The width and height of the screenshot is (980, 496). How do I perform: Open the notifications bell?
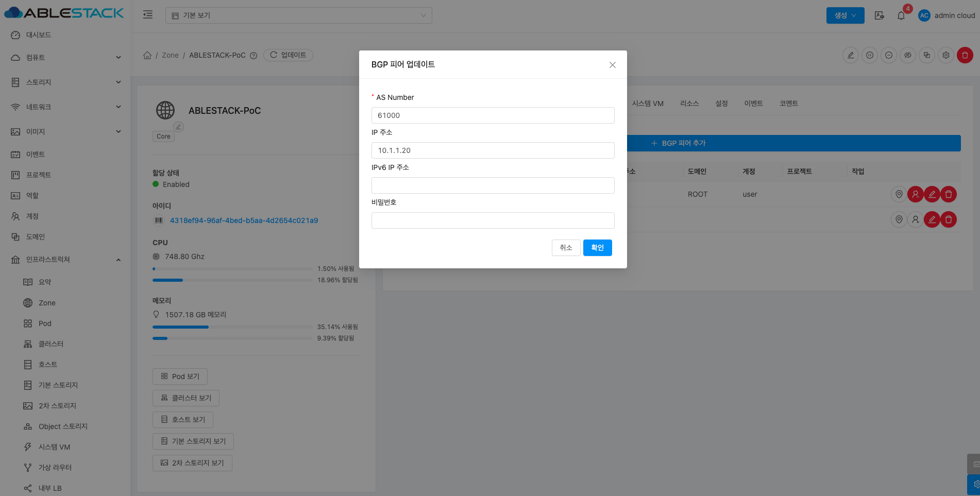click(x=901, y=15)
